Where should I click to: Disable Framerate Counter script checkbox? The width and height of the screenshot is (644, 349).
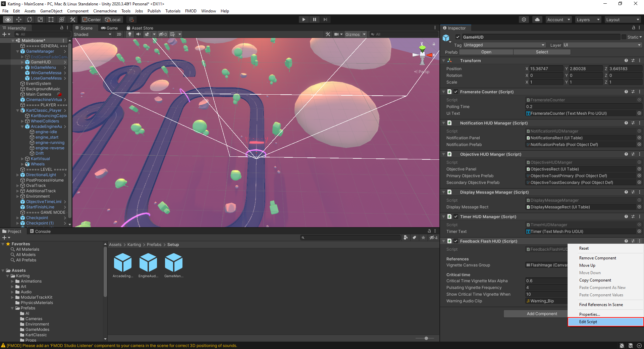[x=456, y=92]
